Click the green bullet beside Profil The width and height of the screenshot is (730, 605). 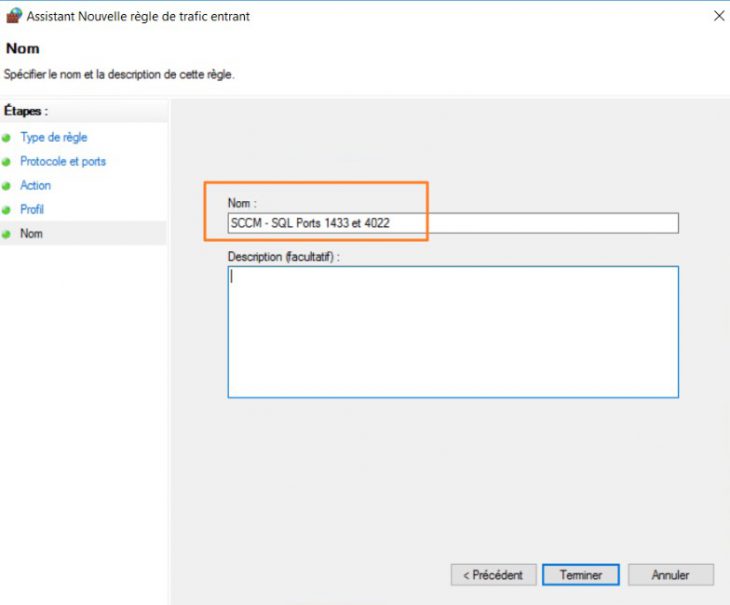pyautogui.click(x=6, y=210)
